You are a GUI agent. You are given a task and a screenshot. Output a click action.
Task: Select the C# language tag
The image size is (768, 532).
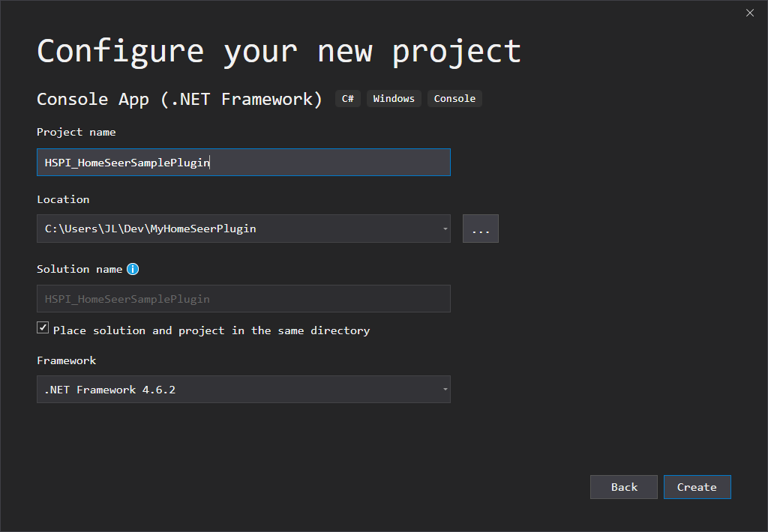point(347,98)
